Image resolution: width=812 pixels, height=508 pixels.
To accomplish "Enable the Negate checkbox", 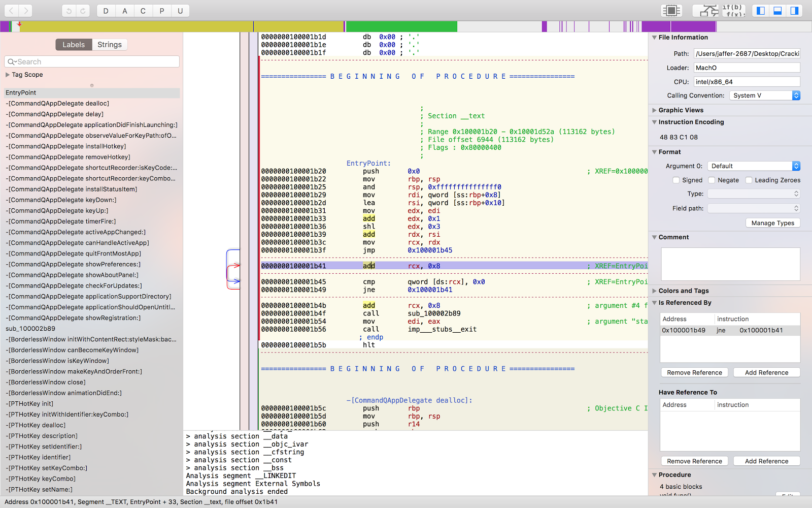I will (x=712, y=180).
